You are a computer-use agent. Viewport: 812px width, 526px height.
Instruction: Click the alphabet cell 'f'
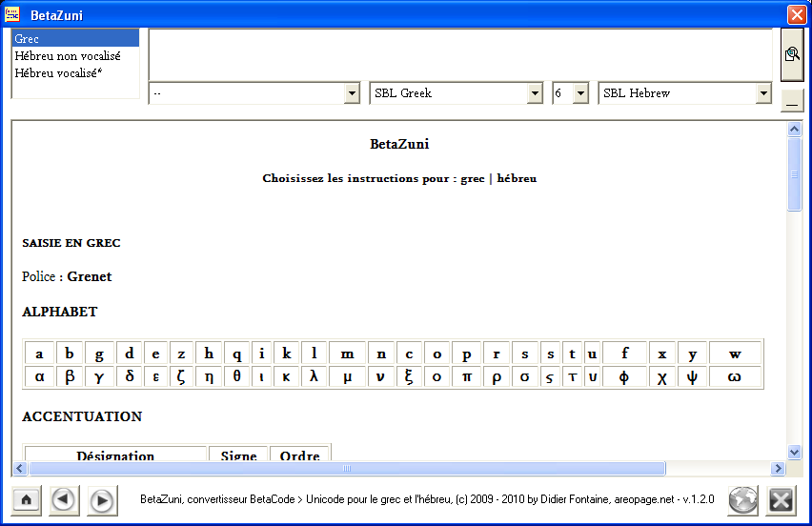(624, 354)
